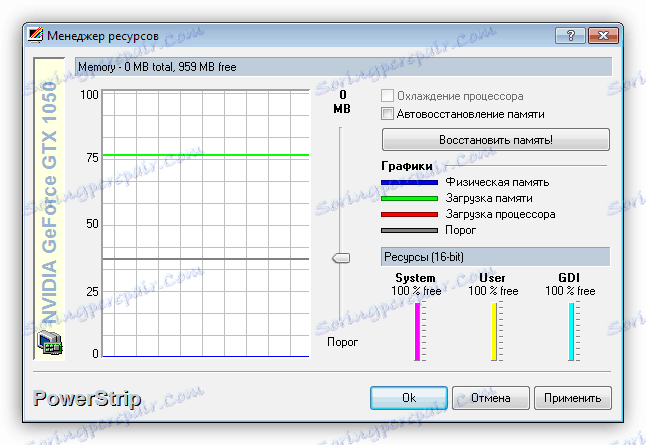
Task: Confirm with the Ok button
Action: point(409,398)
